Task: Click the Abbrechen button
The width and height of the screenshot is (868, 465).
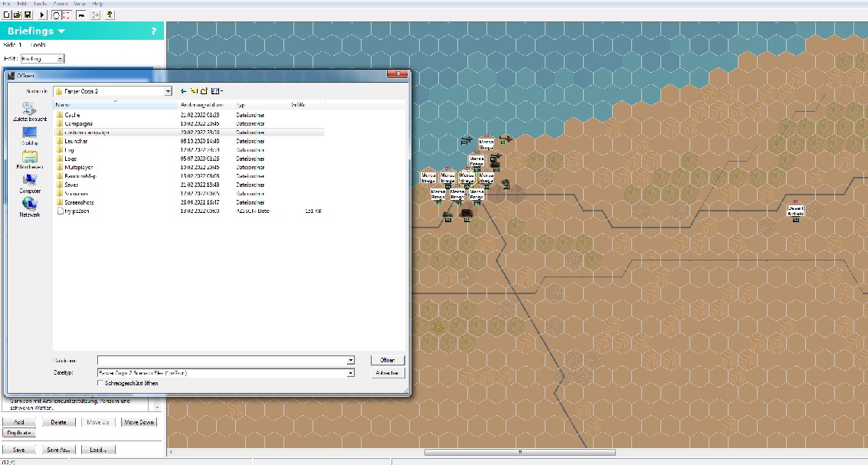Action: pyautogui.click(x=388, y=373)
